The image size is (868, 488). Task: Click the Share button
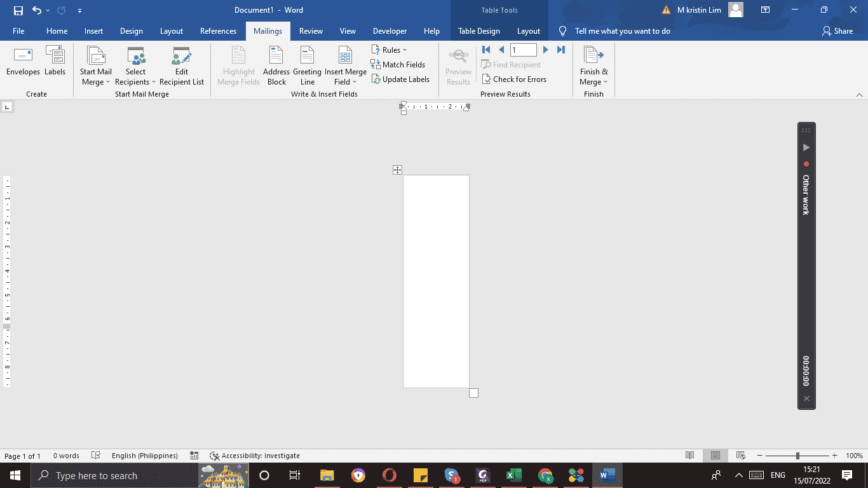[x=837, y=31]
